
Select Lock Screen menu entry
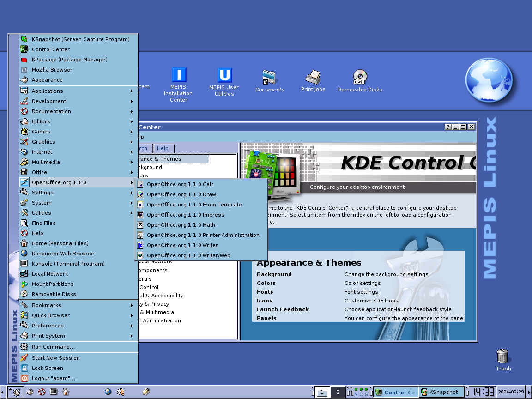click(x=79, y=368)
